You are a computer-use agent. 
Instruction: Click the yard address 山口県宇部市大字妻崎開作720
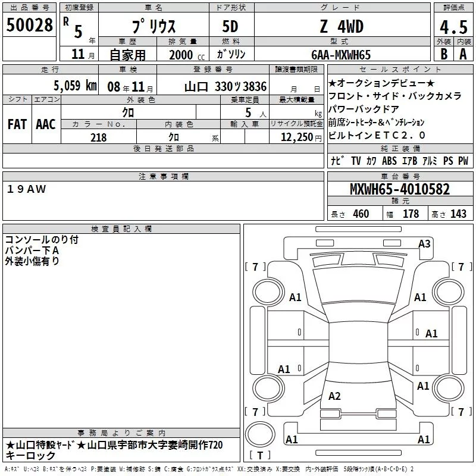pyautogui.click(x=155, y=445)
